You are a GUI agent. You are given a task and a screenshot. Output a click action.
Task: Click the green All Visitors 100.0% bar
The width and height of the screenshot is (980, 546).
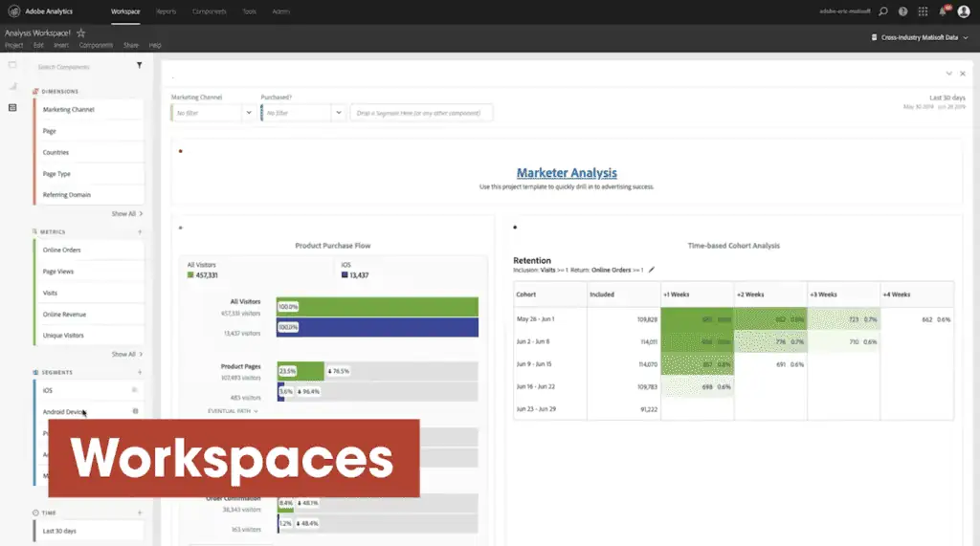point(377,307)
